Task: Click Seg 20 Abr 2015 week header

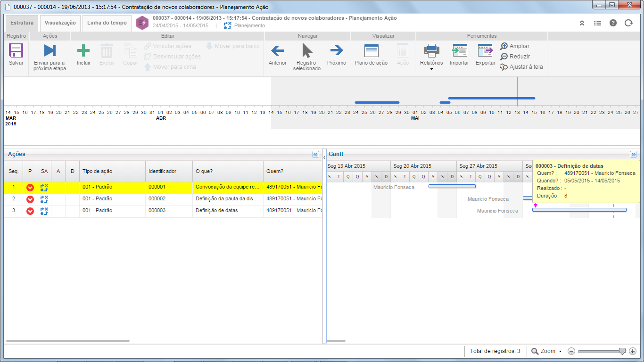Action: [x=423, y=166]
